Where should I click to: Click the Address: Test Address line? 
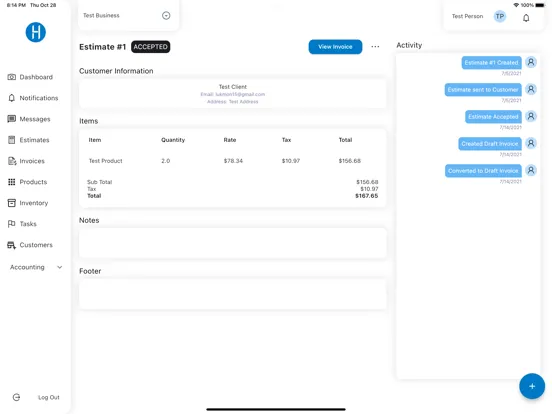coord(233,102)
